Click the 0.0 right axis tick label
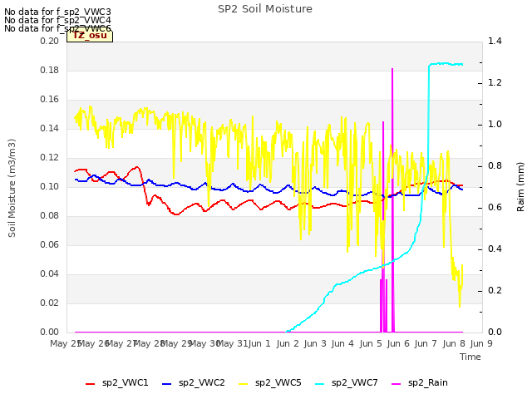532x399 pixels. (495, 332)
